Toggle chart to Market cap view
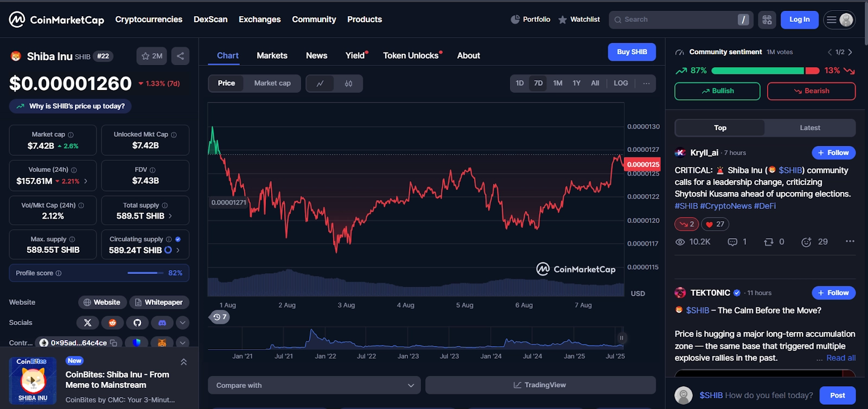Screen dimensions: 868x409 [272, 84]
